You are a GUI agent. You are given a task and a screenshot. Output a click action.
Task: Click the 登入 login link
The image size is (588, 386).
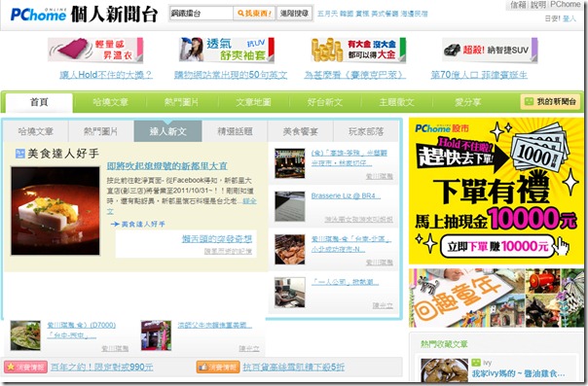pyautogui.click(x=569, y=18)
